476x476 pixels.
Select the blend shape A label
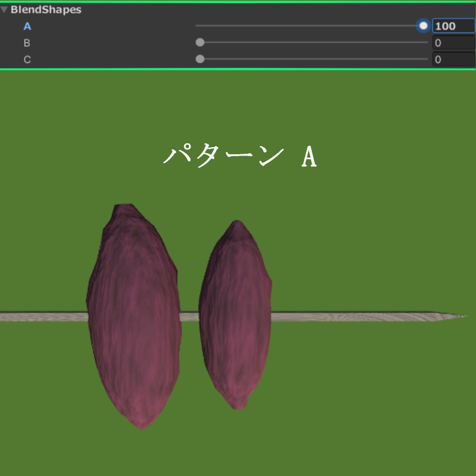pos(27,26)
